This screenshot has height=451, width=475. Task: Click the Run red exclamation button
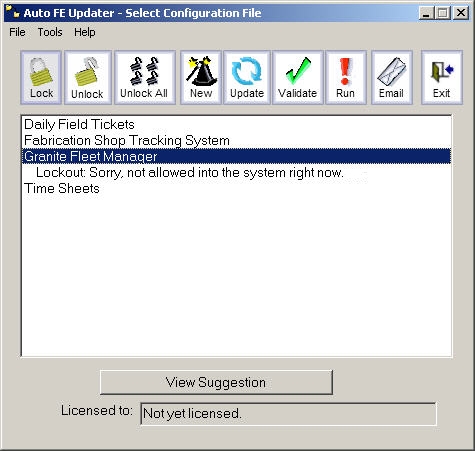(x=346, y=78)
